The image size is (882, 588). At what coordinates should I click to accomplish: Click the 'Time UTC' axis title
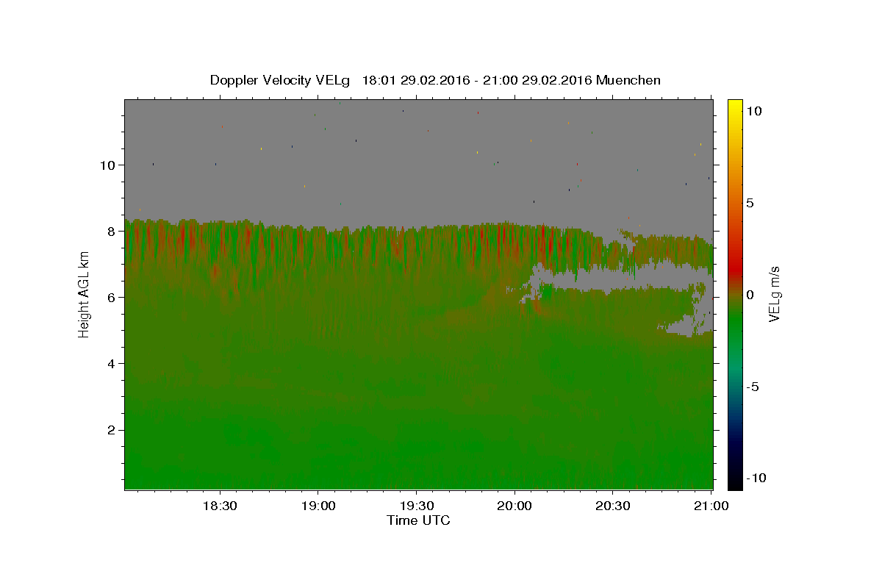pyautogui.click(x=418, y=520)
